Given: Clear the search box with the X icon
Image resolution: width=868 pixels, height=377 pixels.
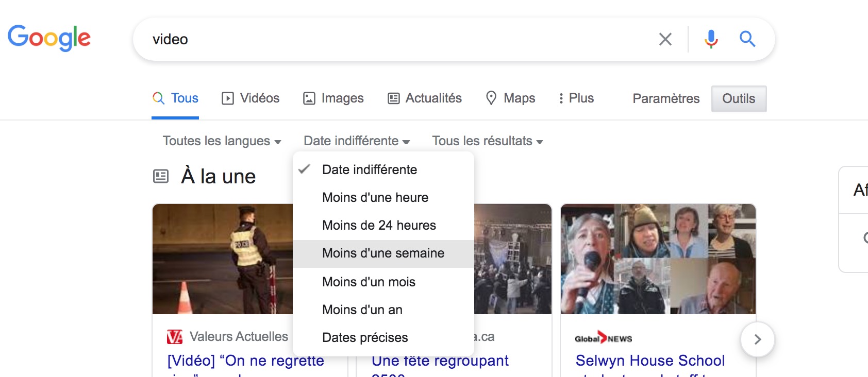Looking at the screenshot, I should click(x=665, y=39).
